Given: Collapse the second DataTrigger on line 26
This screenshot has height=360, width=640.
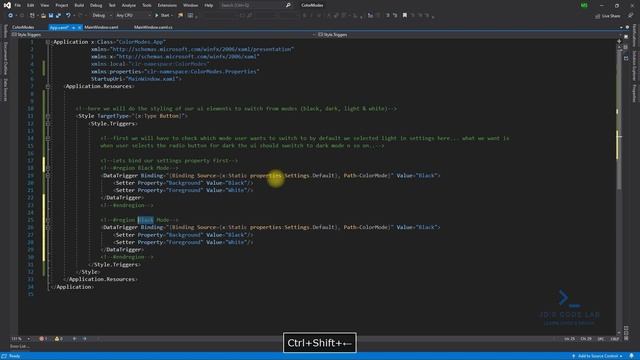Looking at the screenshot, I should point(48,227).
